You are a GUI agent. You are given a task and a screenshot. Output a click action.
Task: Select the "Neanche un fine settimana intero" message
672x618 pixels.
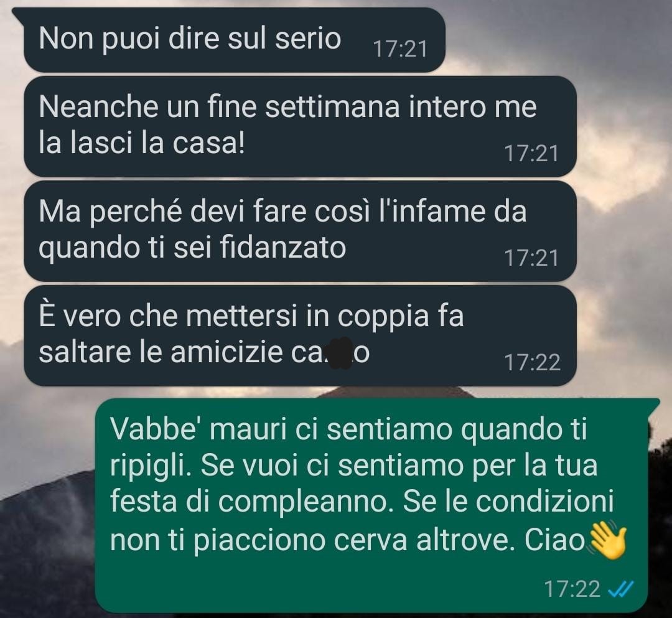300,126
